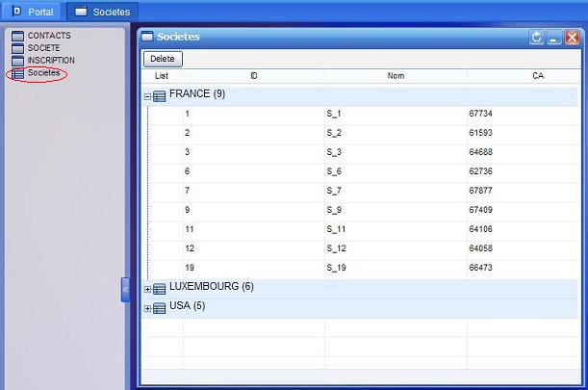Select the Societes tab in top bar
The image size is (588, 390).
(x=102, y=12)
